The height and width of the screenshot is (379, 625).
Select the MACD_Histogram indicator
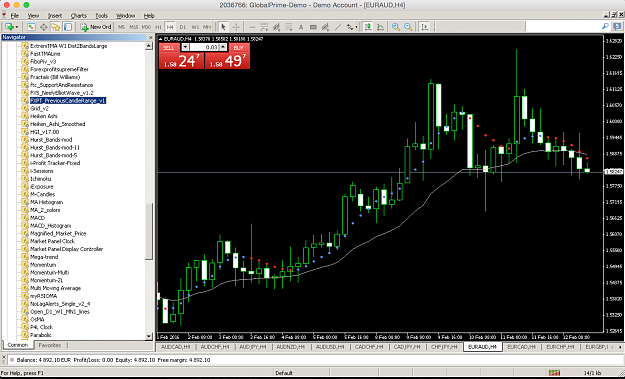coord(50,226)
